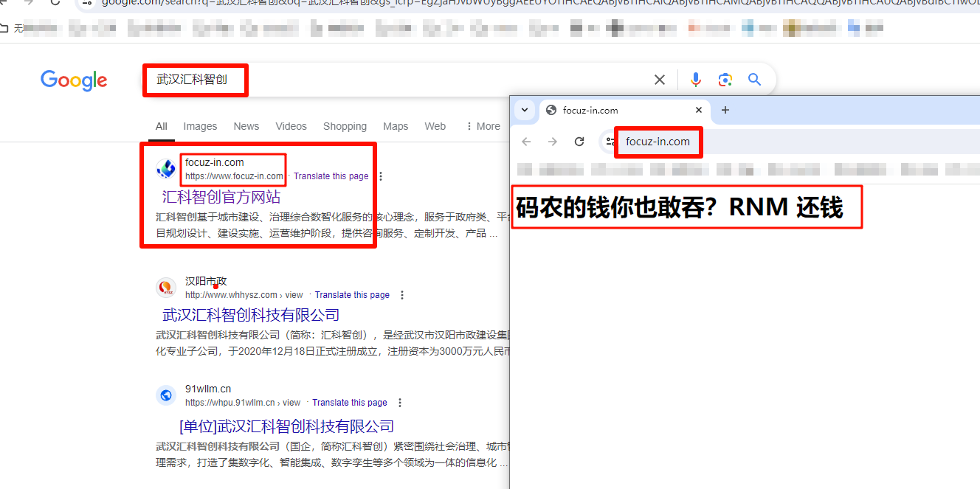This screenshot has height=489, width=980.
Task: Switch to the Images tab
Action: tap(200, 126)
